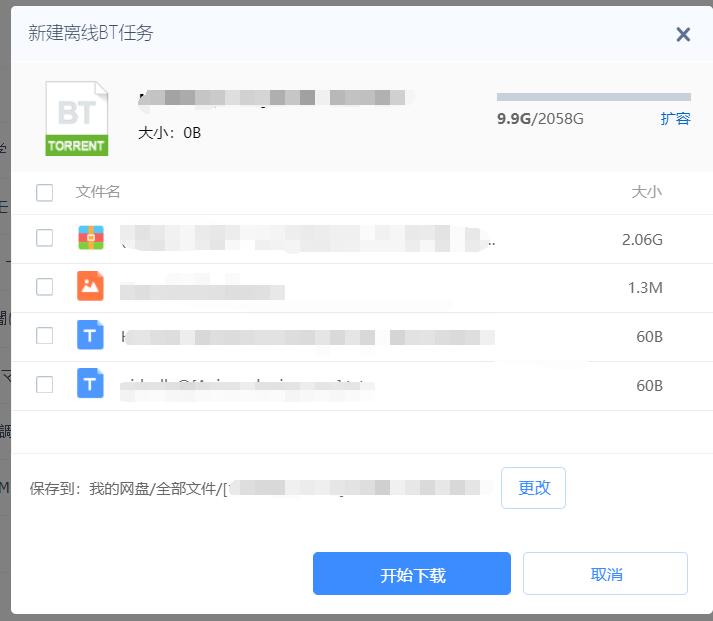Close the 新建离线BT任务 dialog with X

(x=683, y=34)
